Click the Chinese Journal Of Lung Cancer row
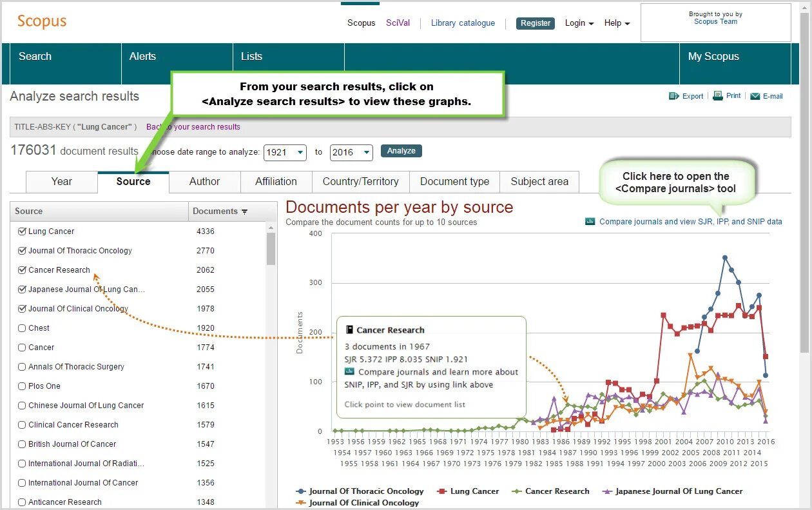812x510 pixels. (138, 406)
